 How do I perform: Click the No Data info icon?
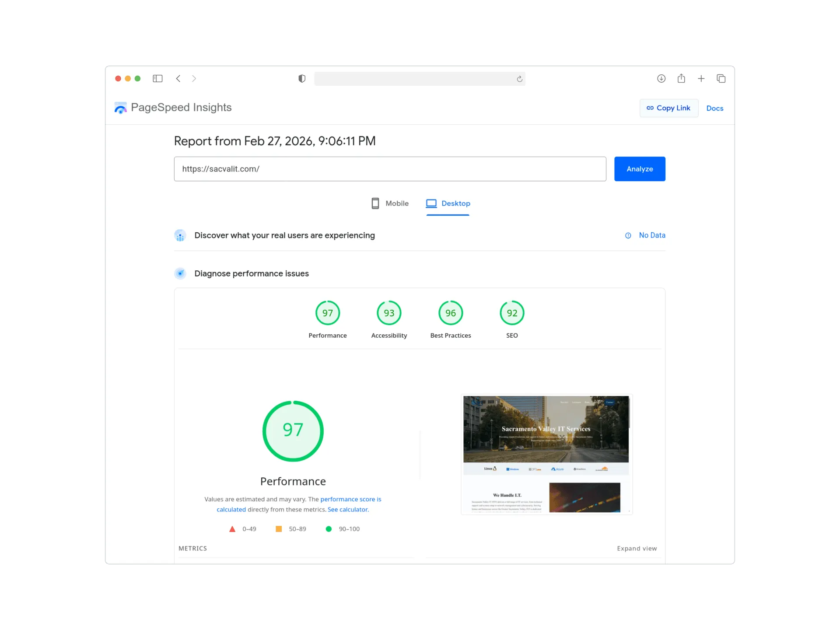(x=628, y=235)
